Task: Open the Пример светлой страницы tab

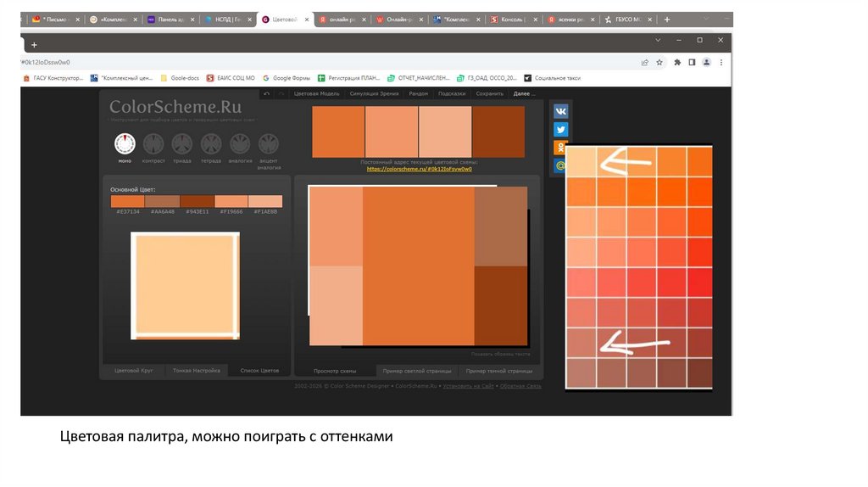Action: click(x=417, y=372)
